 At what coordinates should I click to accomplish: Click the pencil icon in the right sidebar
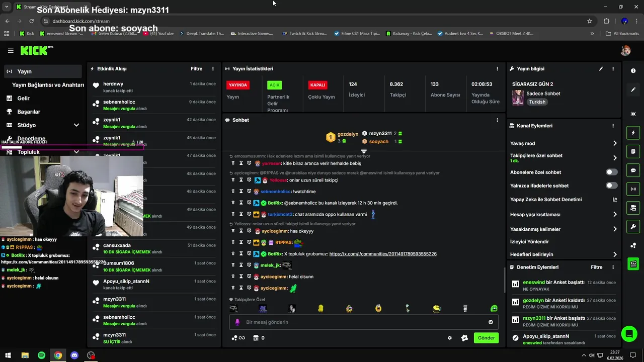click(x=633, y=89)
